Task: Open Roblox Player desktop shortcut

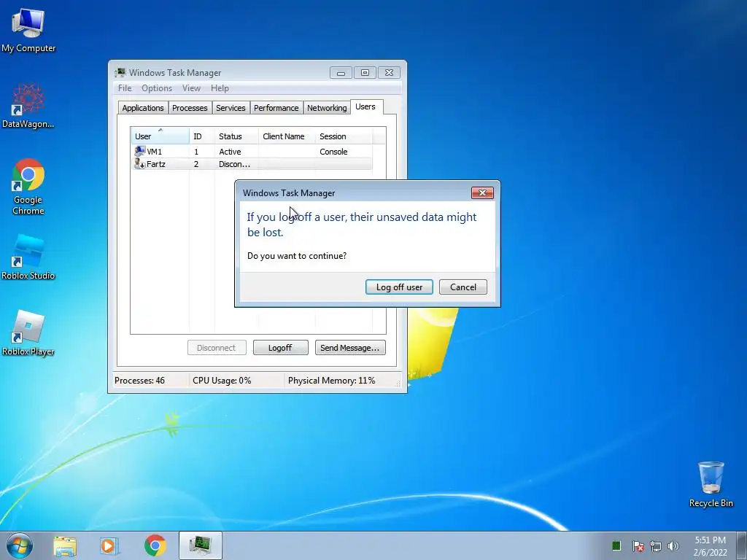Action: coord(28,332)
